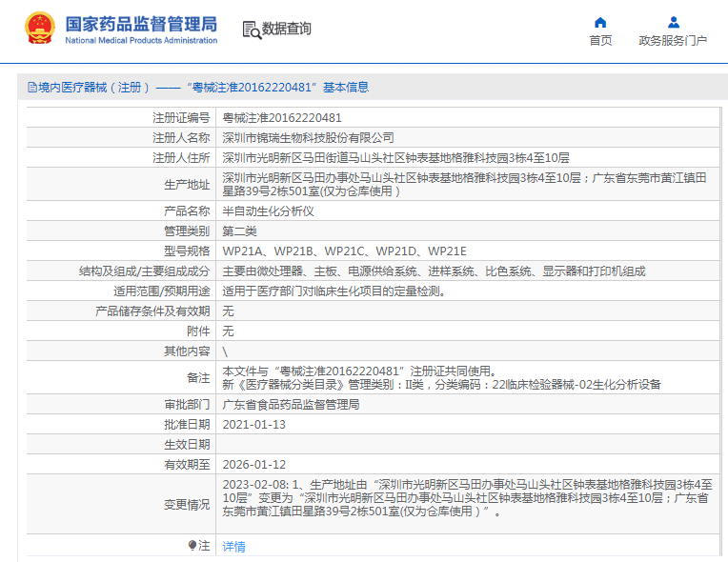Screen dimensions: 728x562
Task: Click the 注册人住所 row label
Action: tap(181, 158)
